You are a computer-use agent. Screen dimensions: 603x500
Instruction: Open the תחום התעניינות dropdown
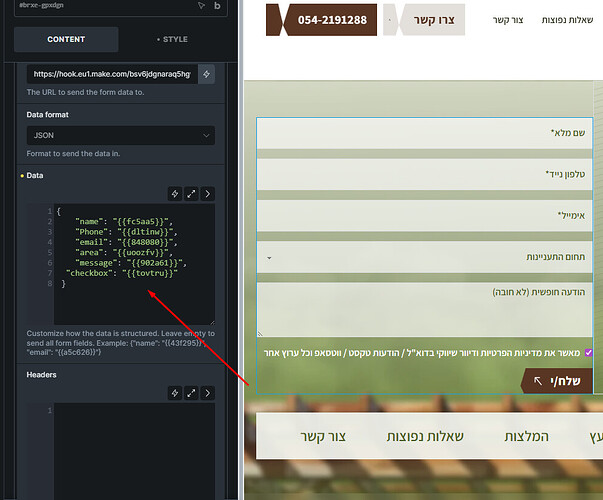click(x=425, y=257)
